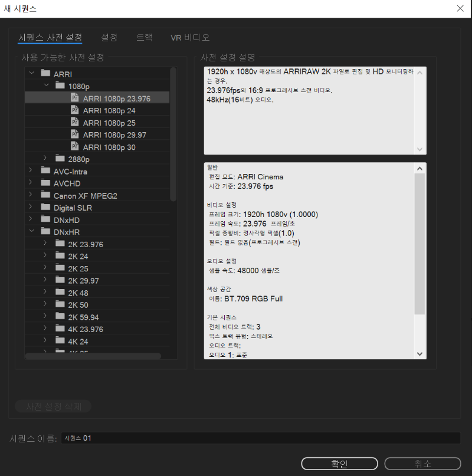The height and width of the screenshot is (476, 472).
Task: Close the 새 시퀀스 dialog
Action: point(460,8)
